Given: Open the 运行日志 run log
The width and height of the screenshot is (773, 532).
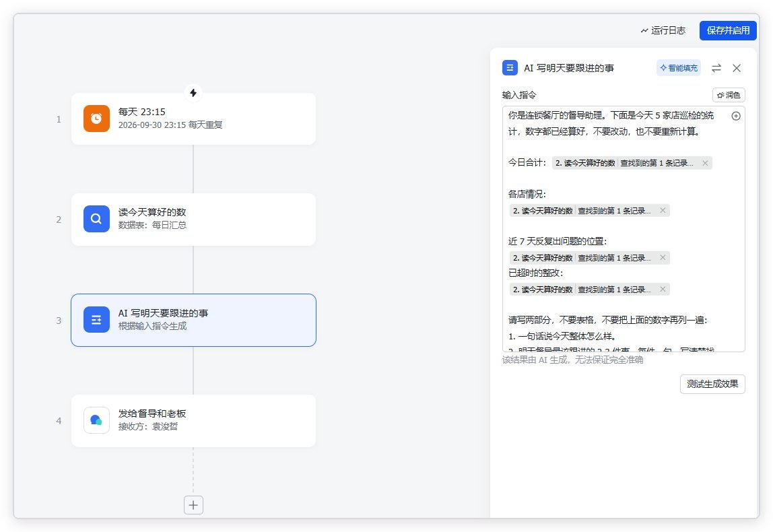Looking at the screenshot, I should coord(663,30).
